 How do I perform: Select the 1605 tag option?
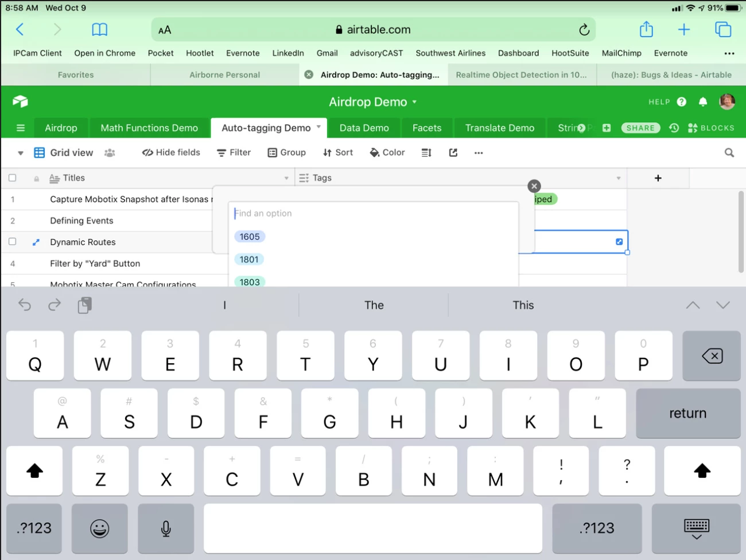(250, 236)
